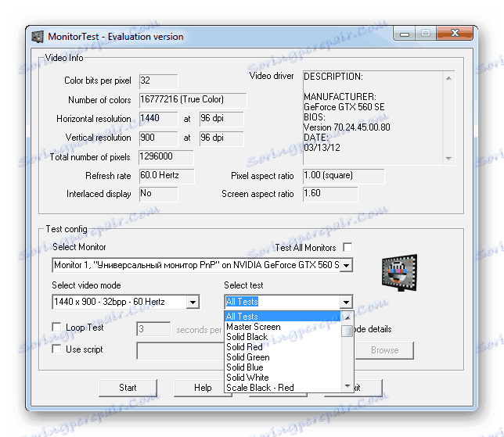Click the Refresh rate 60.0 Hertz field

coord(167,176)
